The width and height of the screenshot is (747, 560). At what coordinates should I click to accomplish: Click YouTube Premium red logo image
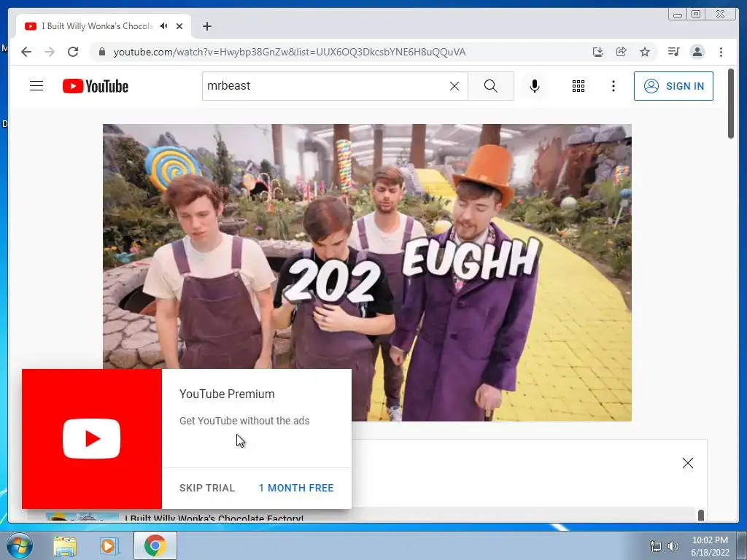click(x=92, y=438)
